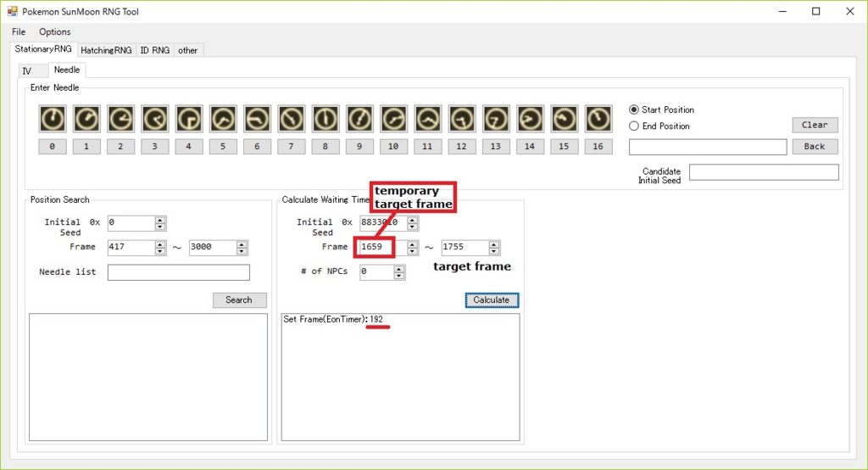Click the needle clock icon above button 16
868x470 pixels.
coord(598,119)
